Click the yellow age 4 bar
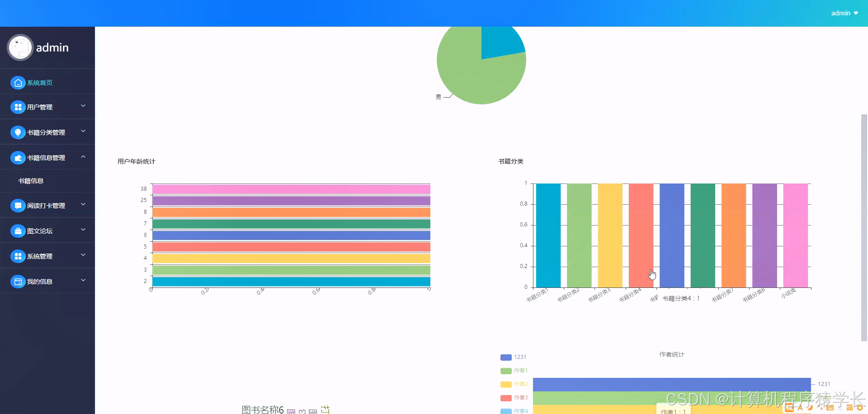Image resolution: width=868 pixels, height=414 pixels. click(x=291, y=259)
